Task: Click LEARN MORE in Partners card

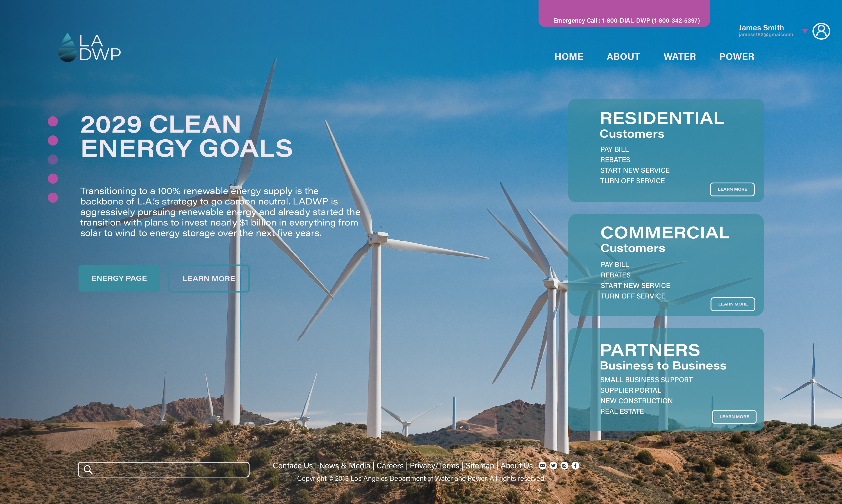Action: coord(734,417)
